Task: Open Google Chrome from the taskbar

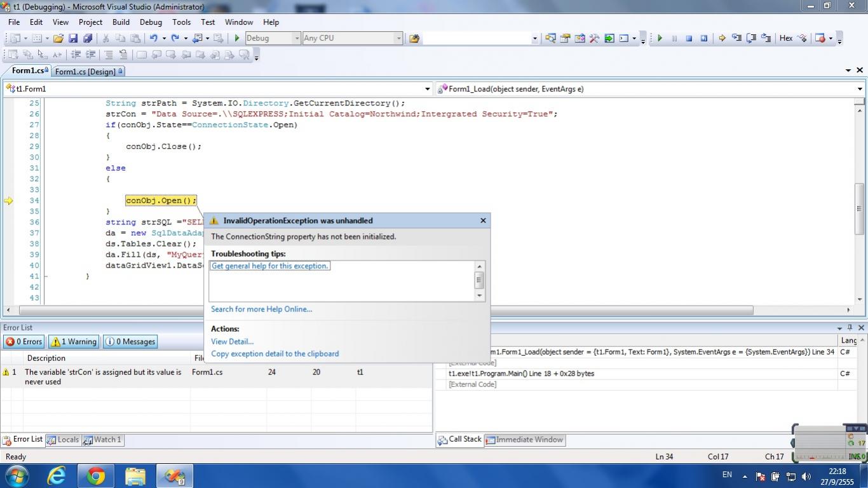Action: pos(96,475)
